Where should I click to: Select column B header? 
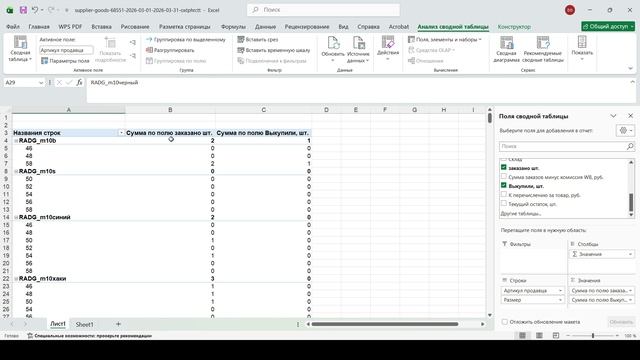[170, 110]
